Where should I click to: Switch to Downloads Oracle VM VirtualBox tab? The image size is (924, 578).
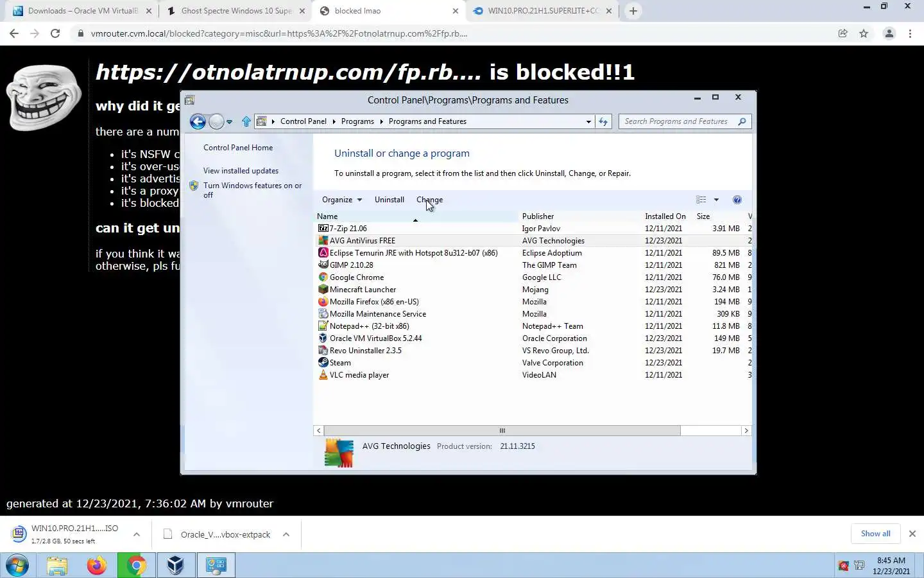[x=82, y=11]
